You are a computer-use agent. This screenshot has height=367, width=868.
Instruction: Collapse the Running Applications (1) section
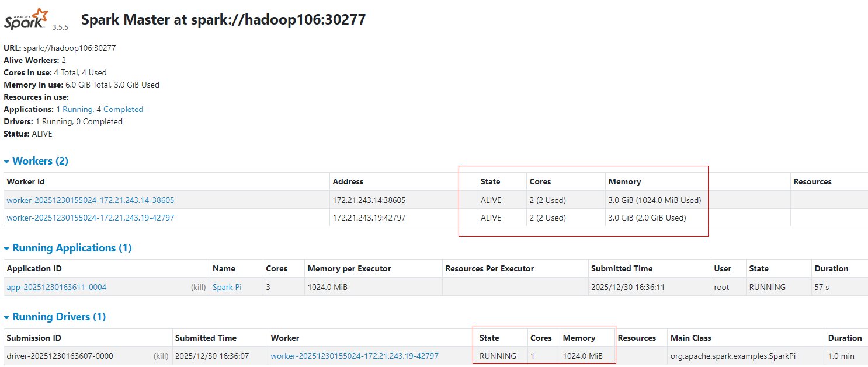tap(68, 248)
